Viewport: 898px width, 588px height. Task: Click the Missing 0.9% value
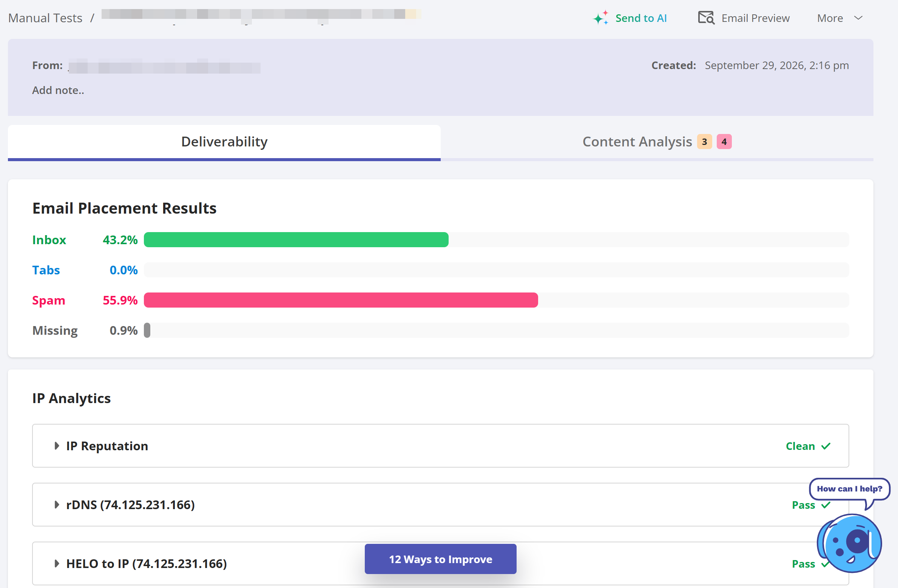pyautogui.click(x=123, y=331)
